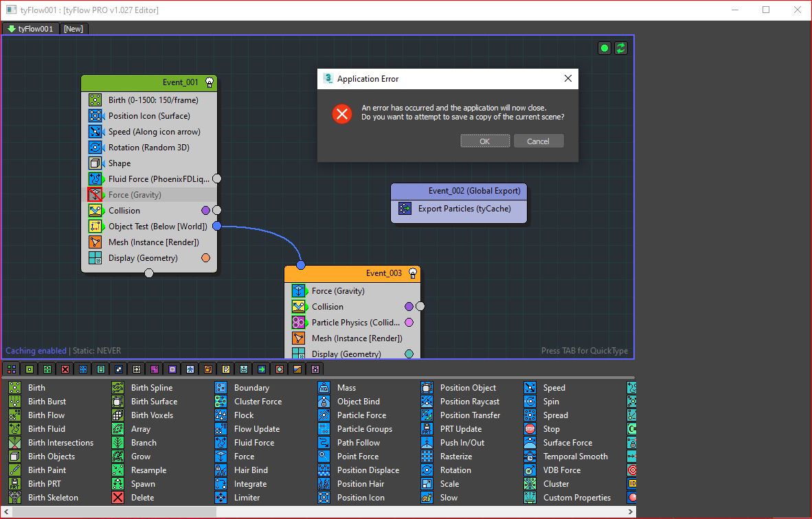Close the Application Error dialog with X
The height and width of the screenshot is (519, 812).
568,78
